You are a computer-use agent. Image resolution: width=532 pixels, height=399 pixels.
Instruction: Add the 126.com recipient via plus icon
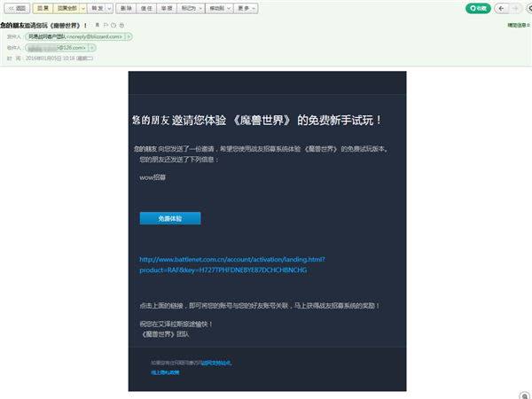click(92, 48)
